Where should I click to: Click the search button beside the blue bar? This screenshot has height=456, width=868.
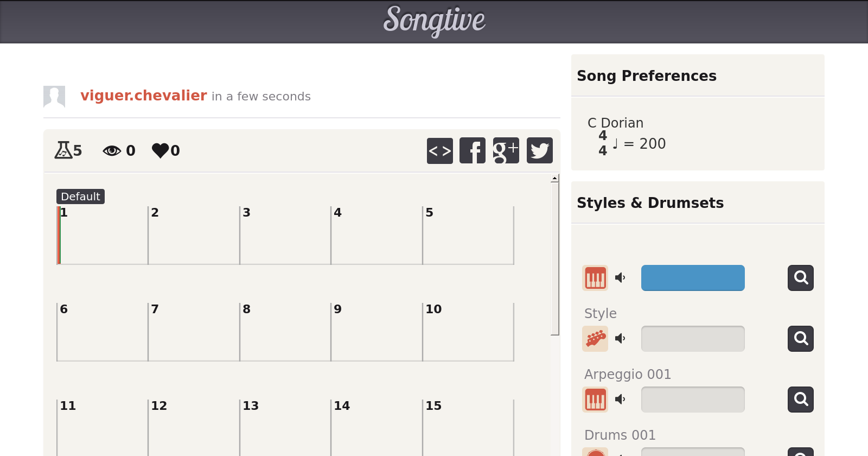[x=800, y=278]
